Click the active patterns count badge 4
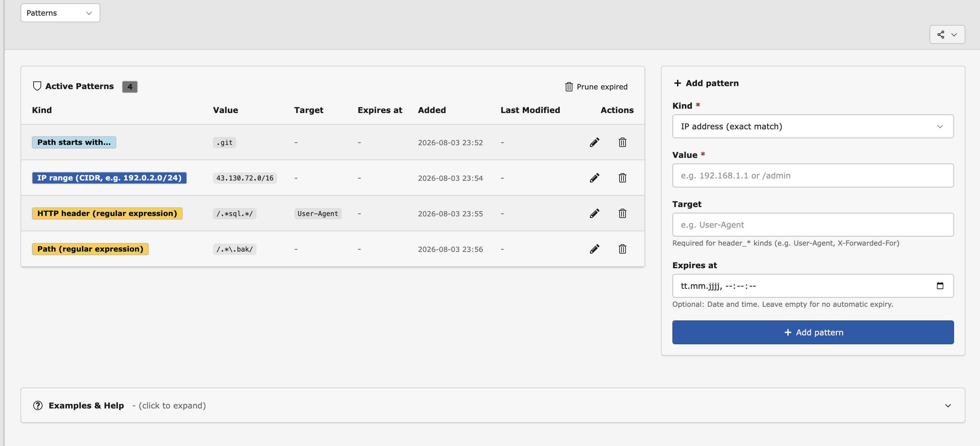Screen dimensions: 980x446 [130, 87]
